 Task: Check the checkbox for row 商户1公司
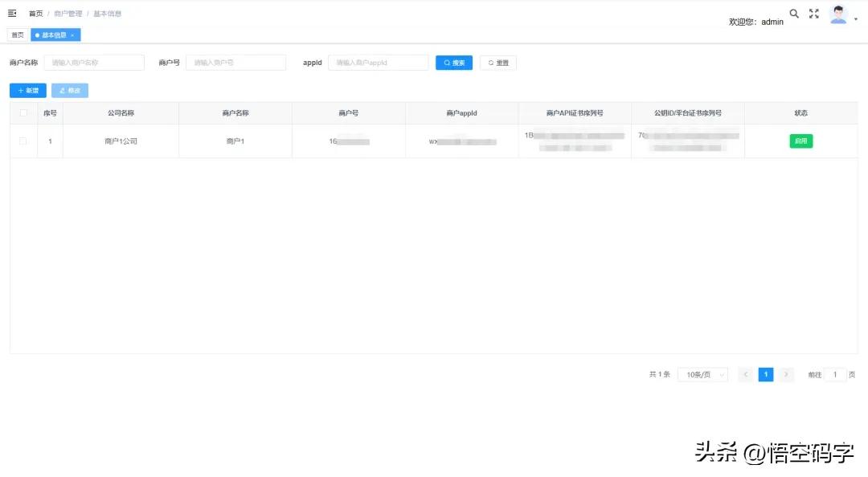click(23, 141)
